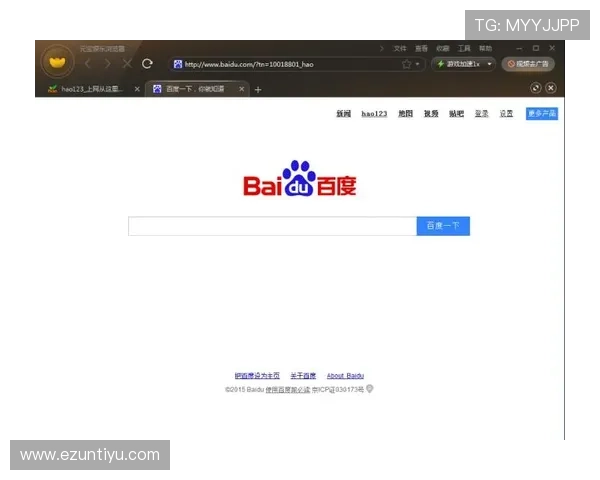The height and width of the screenshot is (480, 600).
Task: Open the About Baidu footer link
Action: [x=345, y=376]
